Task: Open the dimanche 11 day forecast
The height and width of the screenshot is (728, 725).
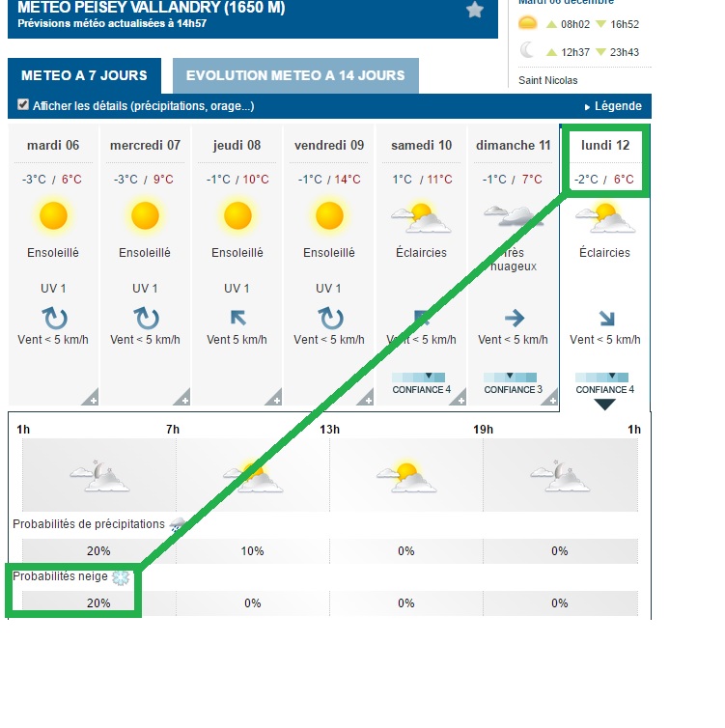Action: 514,145
